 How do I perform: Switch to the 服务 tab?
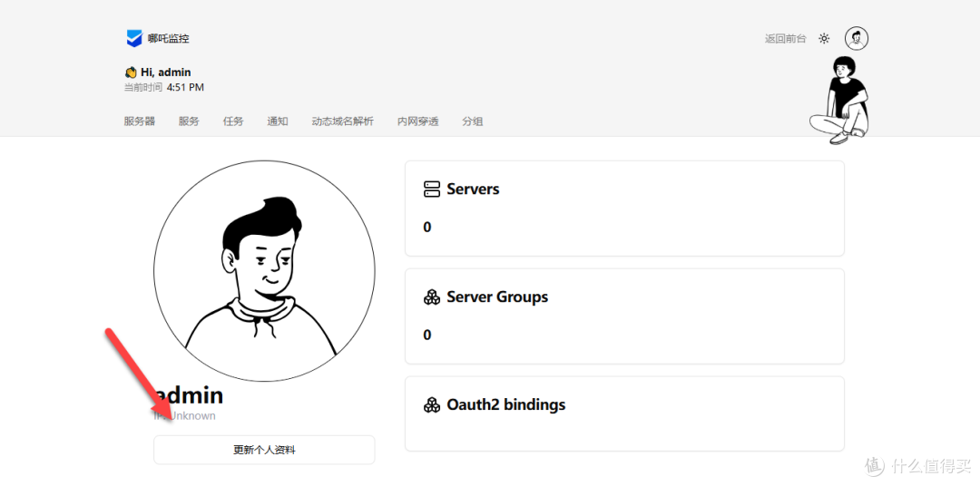(189, 121)
